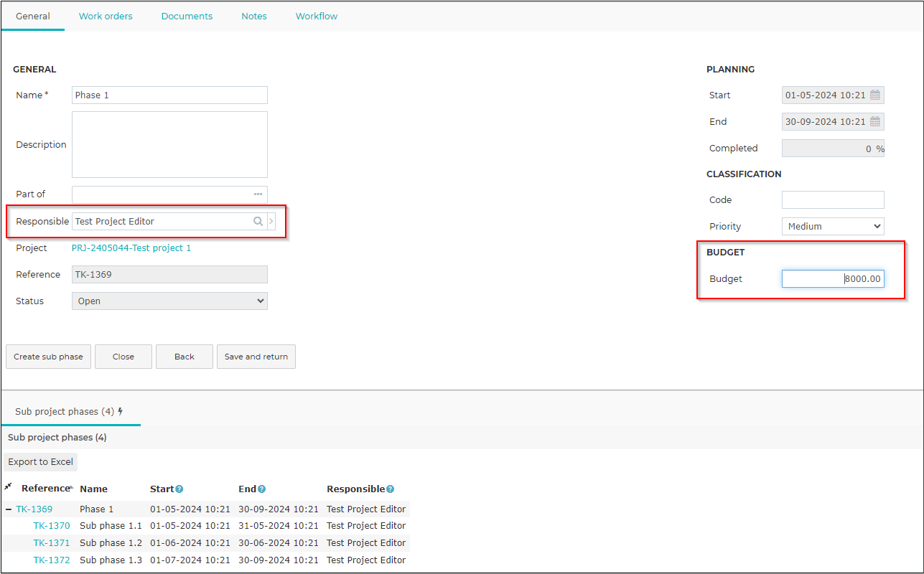The width and height of the screenshot is (924, 574).
Task: Click into the Budget field
Action: click(x=833, y=278)
